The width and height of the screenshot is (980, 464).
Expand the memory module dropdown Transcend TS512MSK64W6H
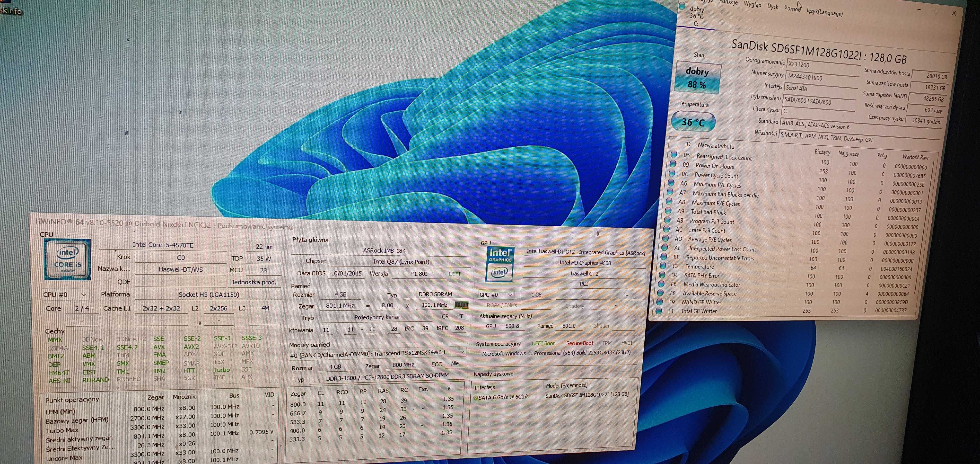377,354
